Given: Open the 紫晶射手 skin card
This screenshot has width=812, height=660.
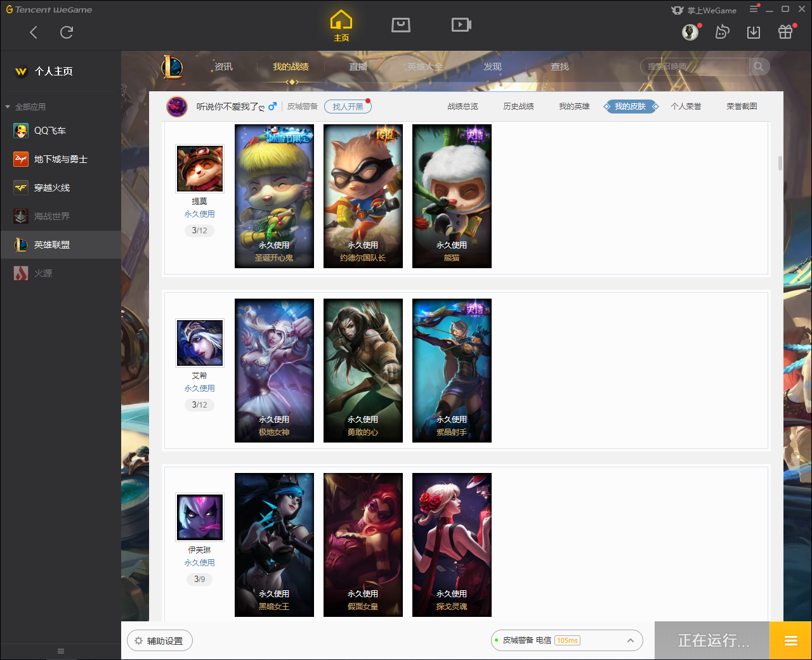Looking at the screenshot, I should [452, 370].
